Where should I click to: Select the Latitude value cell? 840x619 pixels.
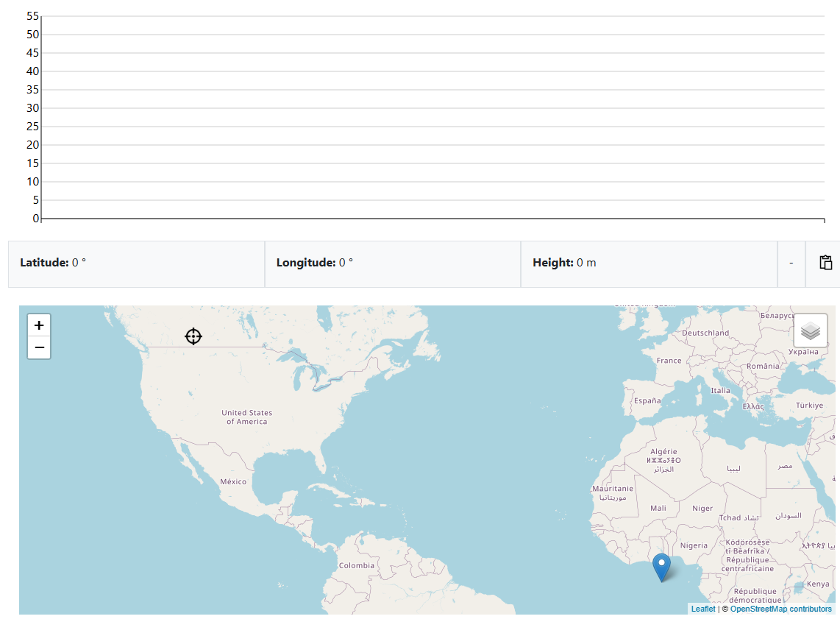pyautogui.click(x=136, y=263)
